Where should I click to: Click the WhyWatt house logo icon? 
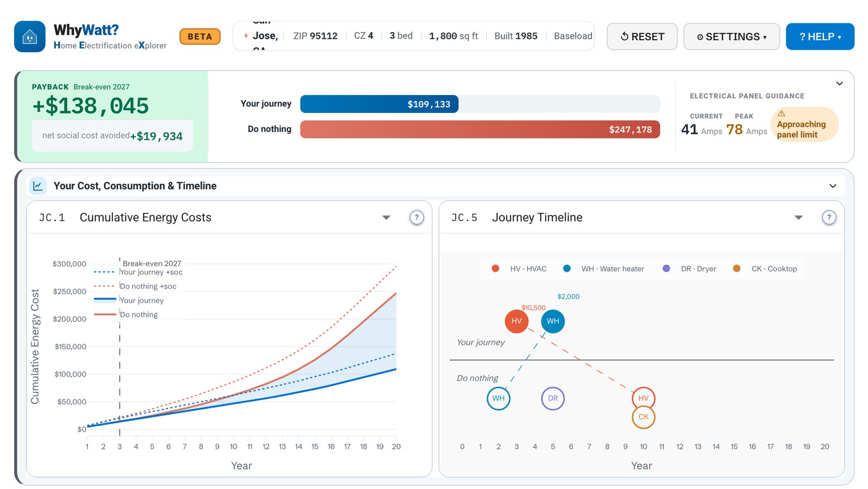coord(30,36)
